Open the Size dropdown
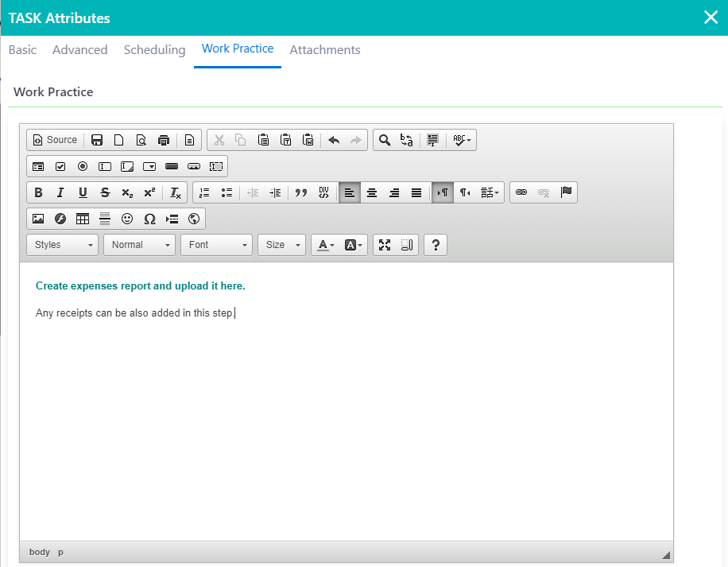 tap(281, 245)
